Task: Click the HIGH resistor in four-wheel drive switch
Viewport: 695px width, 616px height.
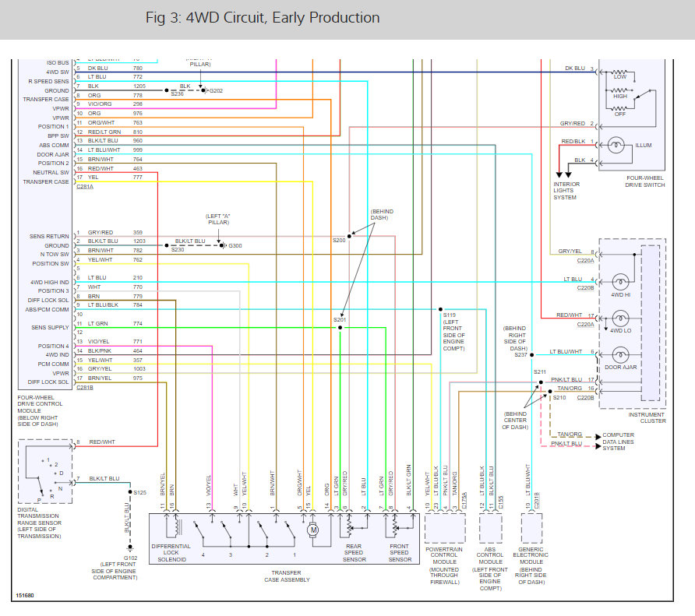Action: (x=619, y=90)
